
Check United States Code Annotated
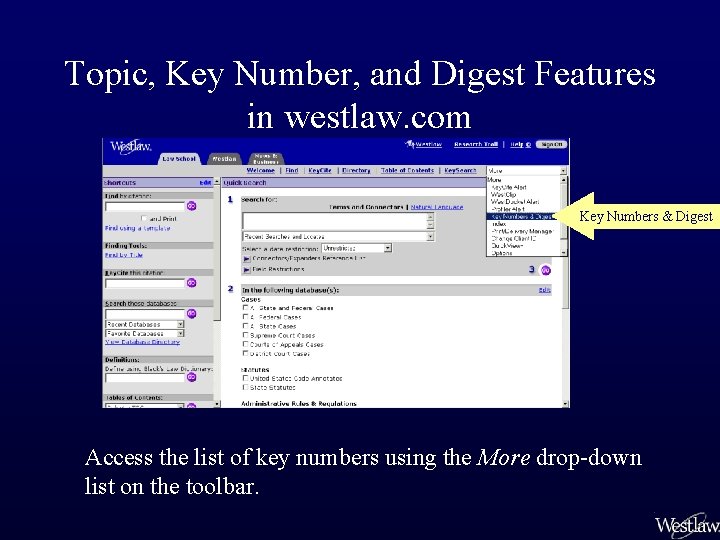(x=245, y=378)
